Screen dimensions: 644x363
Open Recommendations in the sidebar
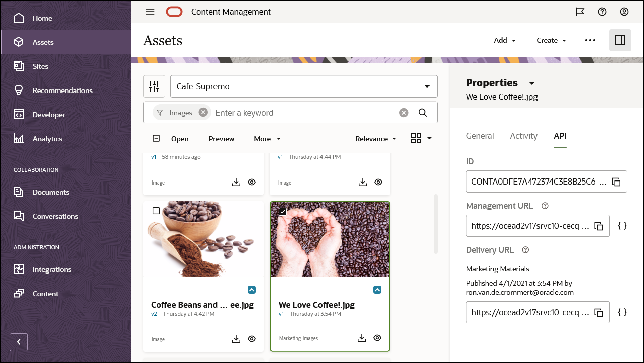pyautogui.click(x=66, y=90)
